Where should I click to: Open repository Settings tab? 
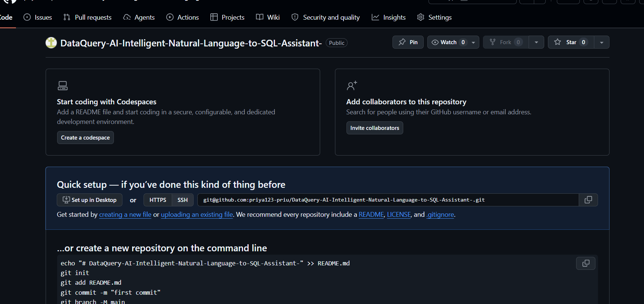point(434,17)
